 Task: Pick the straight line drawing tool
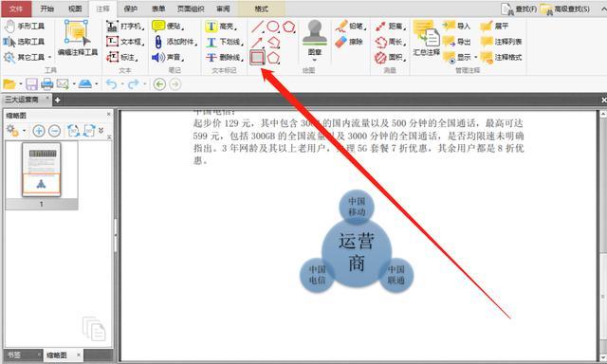257,27
